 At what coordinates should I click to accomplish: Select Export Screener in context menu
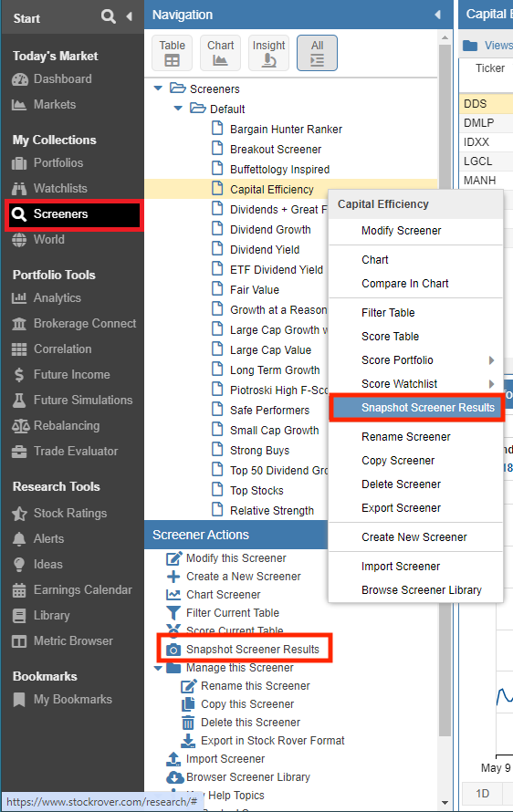[x=401, y=508]
